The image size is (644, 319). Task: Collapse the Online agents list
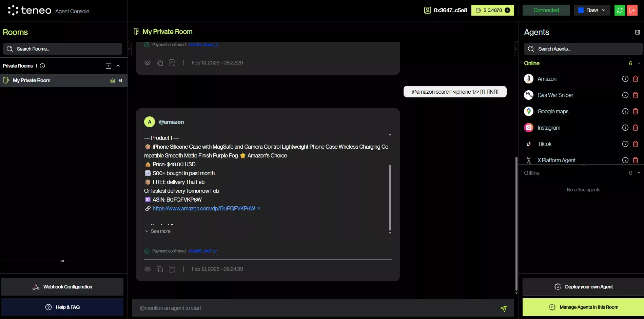pyautogui.click(x=639, y=63)
